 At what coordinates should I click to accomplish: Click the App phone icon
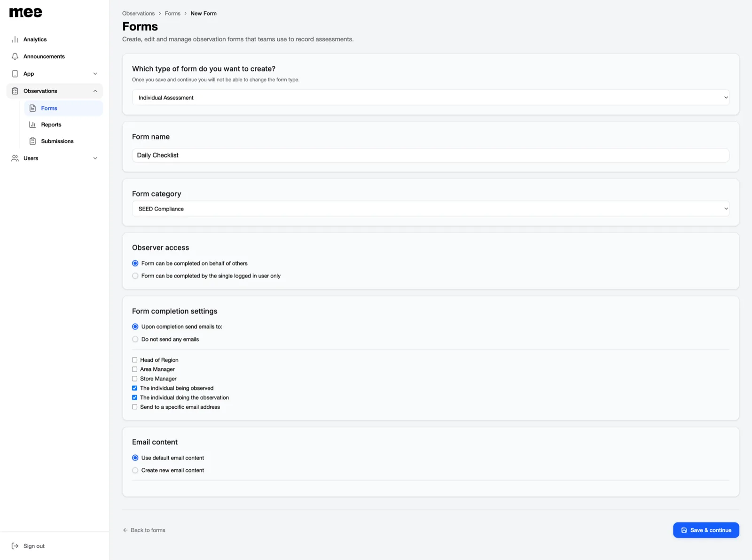[15, 74]
